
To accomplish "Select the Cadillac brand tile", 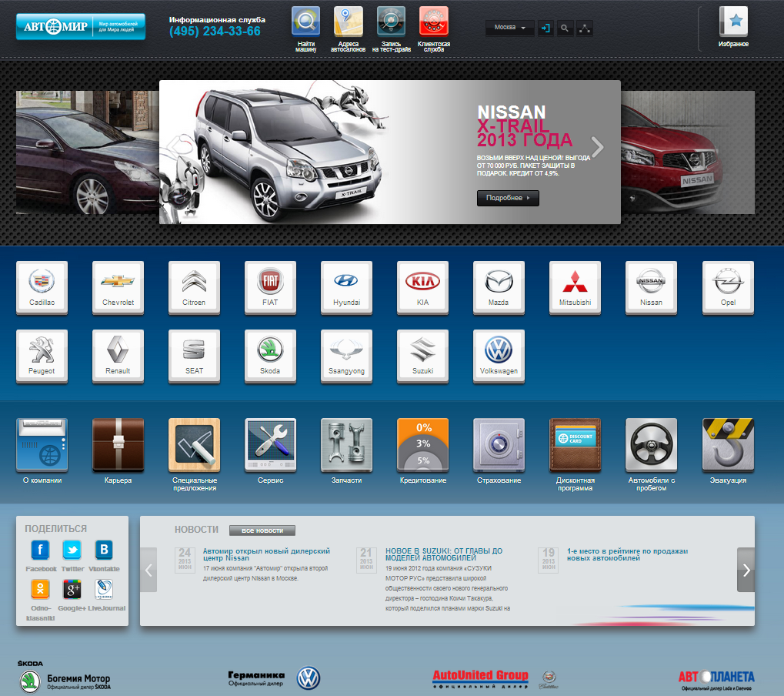I will 42,288.
